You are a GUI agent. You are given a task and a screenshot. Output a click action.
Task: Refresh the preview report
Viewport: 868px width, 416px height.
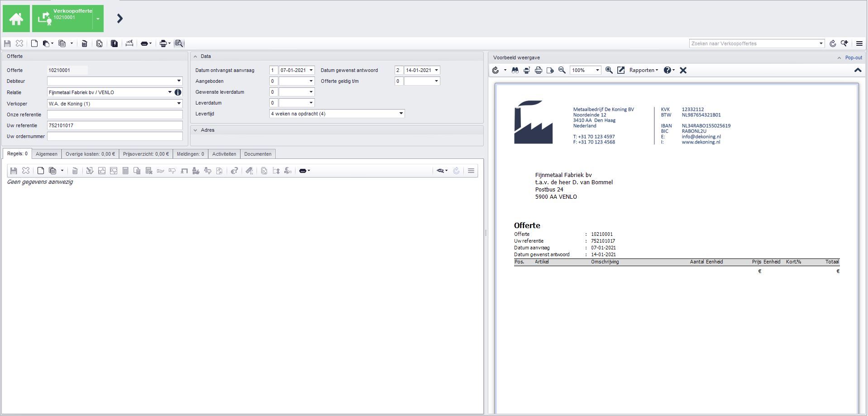click(496, 70)
